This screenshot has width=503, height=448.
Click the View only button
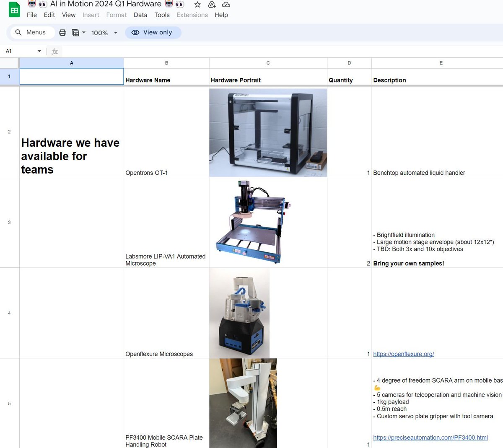pyautogui.click(x=153, y=32)
